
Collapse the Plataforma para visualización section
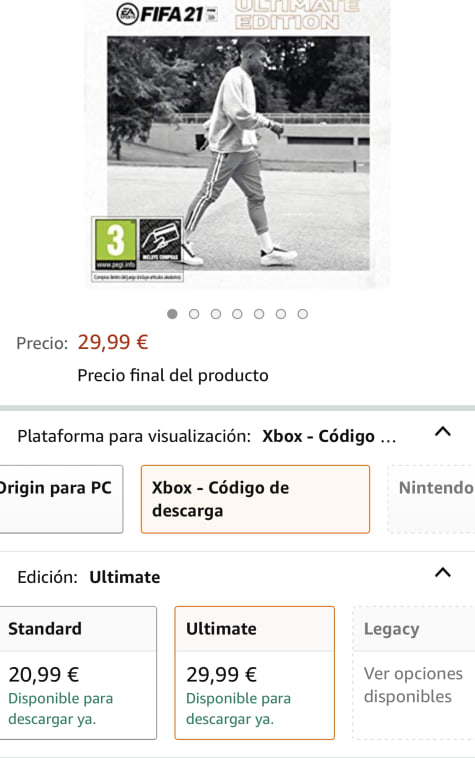pos(443,431)
